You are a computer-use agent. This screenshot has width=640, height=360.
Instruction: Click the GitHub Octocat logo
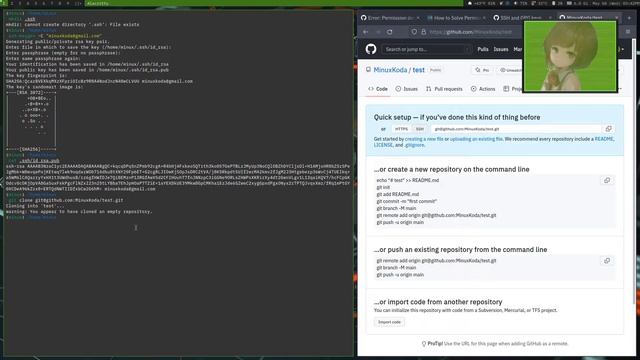click(371, 49)
